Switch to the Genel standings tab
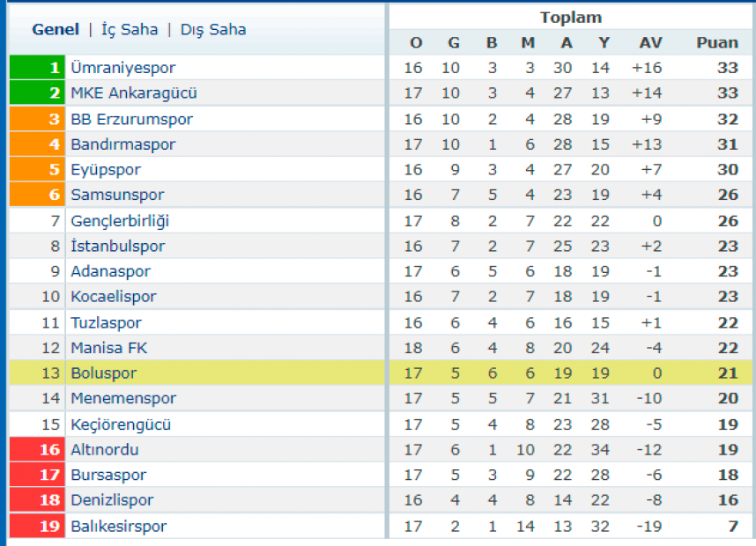The height and width of the screenshot is (546, 756). (x=56, y=29)
